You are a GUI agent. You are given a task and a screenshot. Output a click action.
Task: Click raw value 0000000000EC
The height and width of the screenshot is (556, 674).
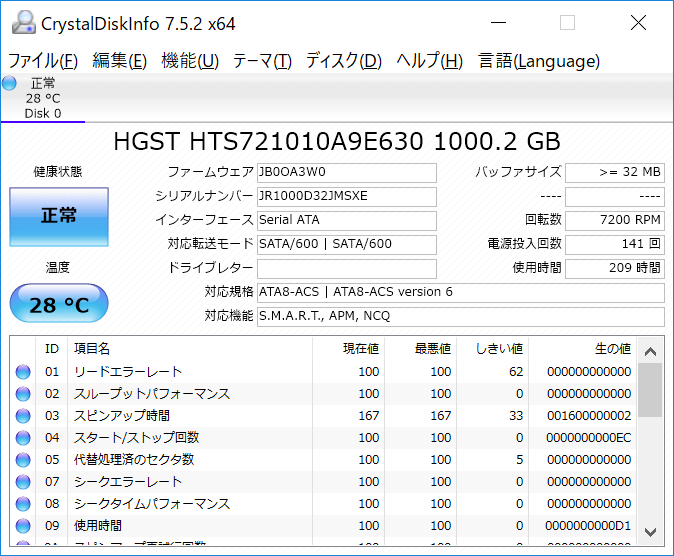(589, 437)
